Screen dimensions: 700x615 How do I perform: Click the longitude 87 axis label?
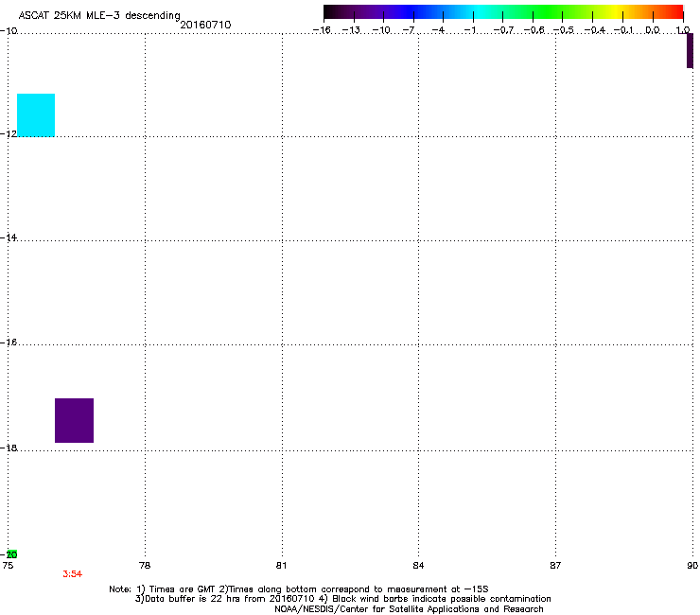pyautogui.click(x=555, y=566)
